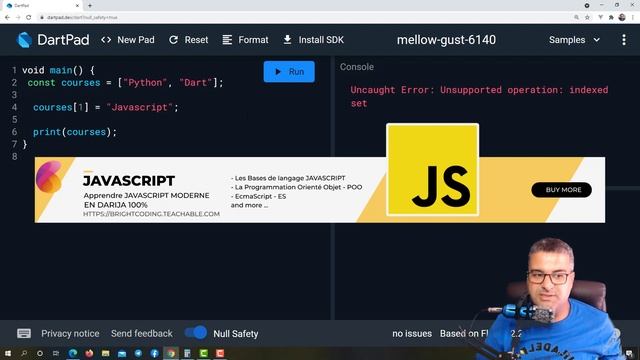The image size is (640, 360).
Task: Go back in the browser
Action: click(x=7, y=18)
